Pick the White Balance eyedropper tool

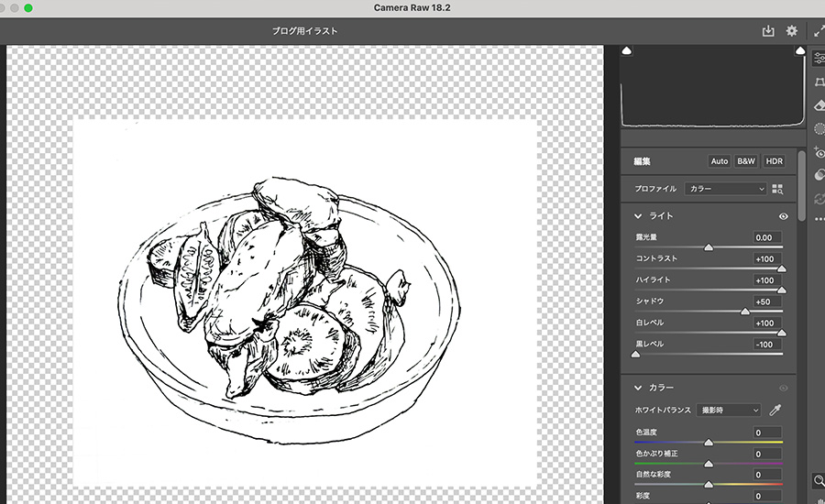(x=775, y=410)
